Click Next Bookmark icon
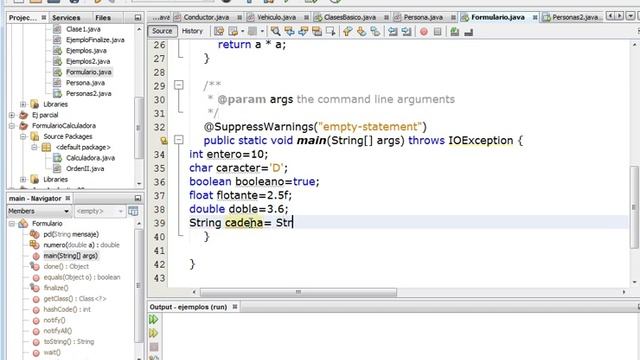 coord(361,31)
